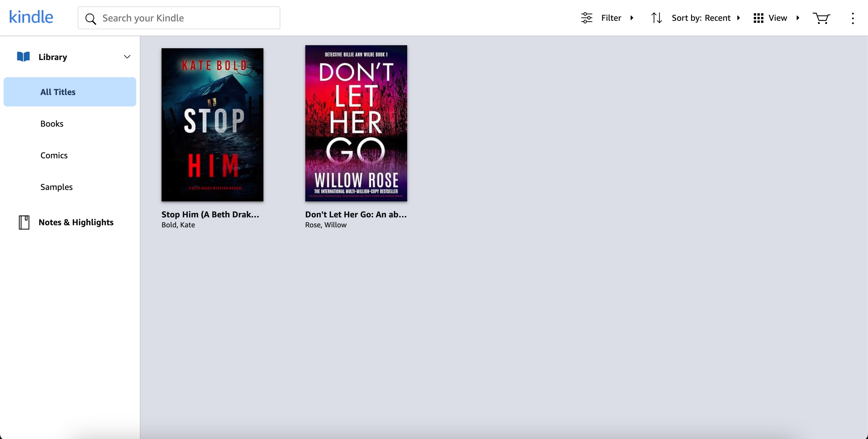The image size is (868, 439).
Task: Click the Filter sliders icon
Action: pyautogui.click(x=586, y=18)
